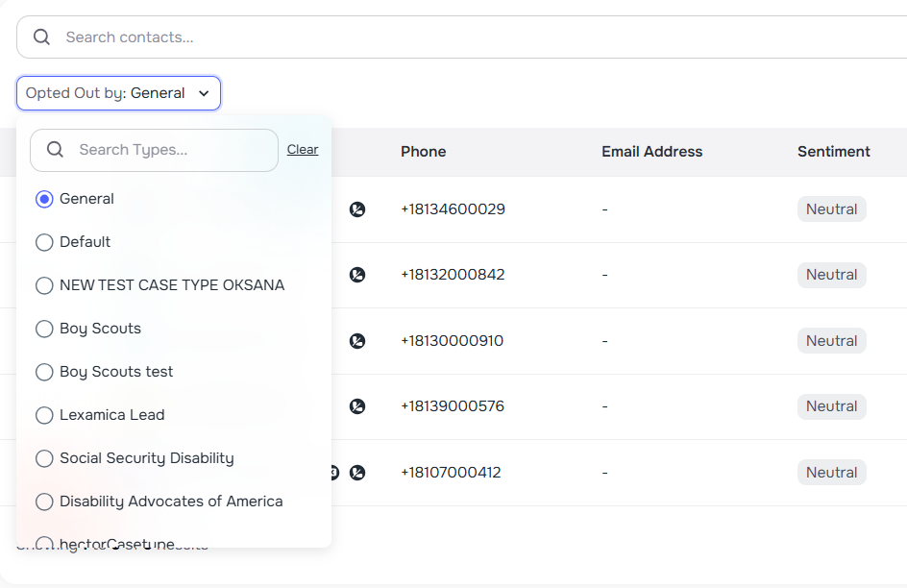Click the Sentiment column header
The width and height of the screenshot is (907, 588).
833,152
